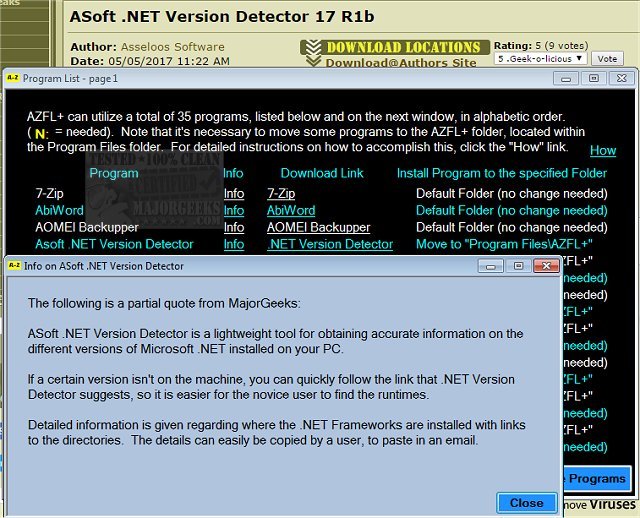Click the Rating: 5 (9 votes) text
640x518 pixels.
click(541, 45)
